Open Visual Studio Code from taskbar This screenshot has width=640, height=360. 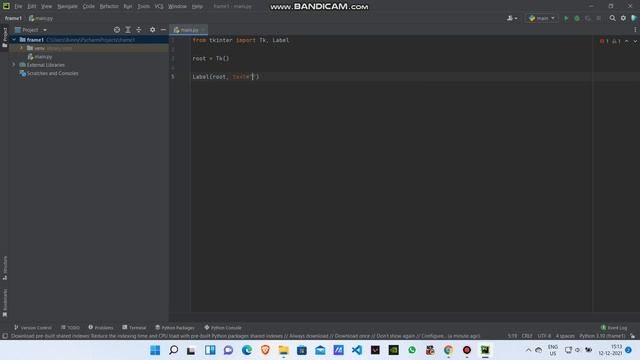[x=357, y=350]
